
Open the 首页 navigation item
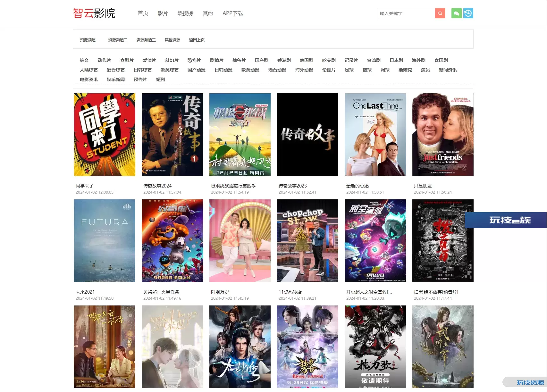(143, 13)
